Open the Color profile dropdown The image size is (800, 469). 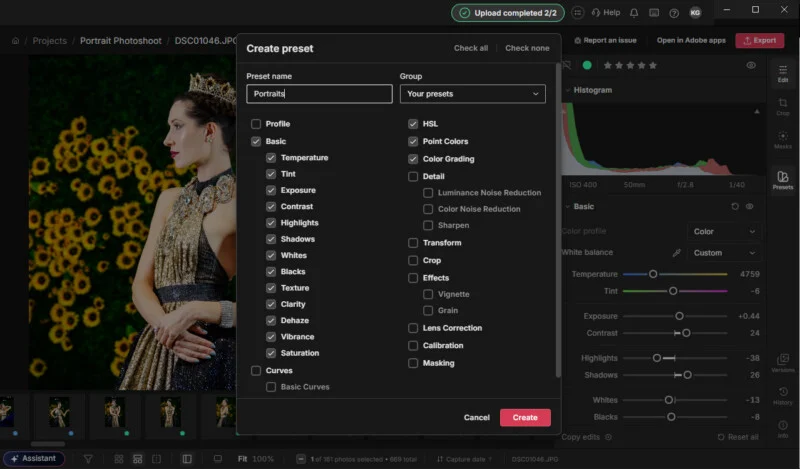723,232
